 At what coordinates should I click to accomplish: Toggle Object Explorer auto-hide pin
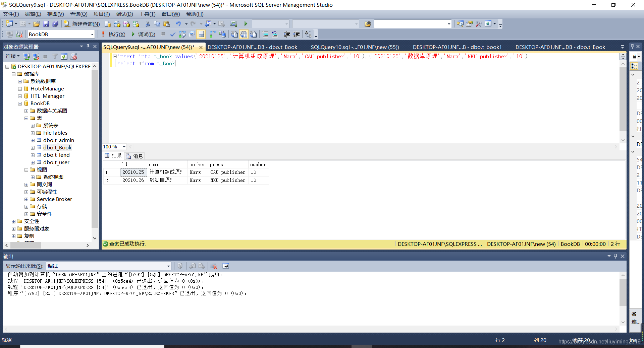88,47
